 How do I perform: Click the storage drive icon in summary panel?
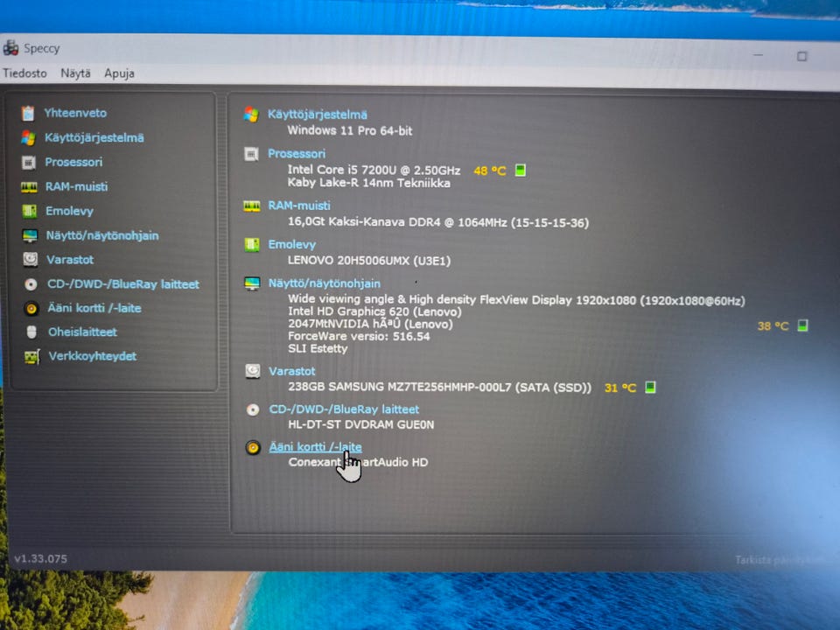click(x=252, y=371)
